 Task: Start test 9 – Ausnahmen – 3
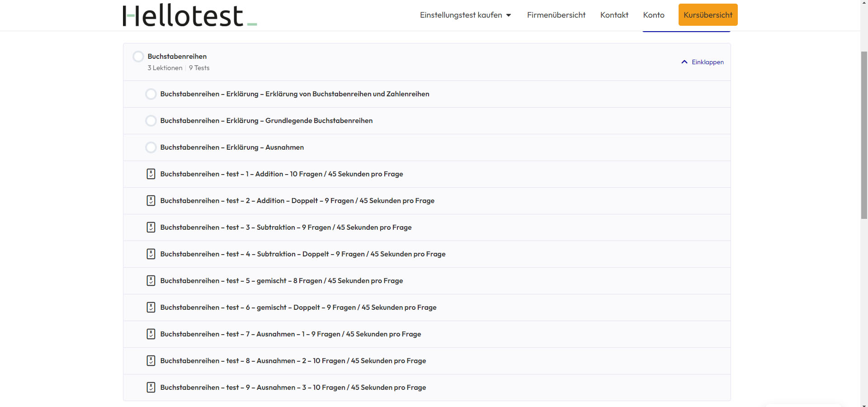click(x=293, y=388)
